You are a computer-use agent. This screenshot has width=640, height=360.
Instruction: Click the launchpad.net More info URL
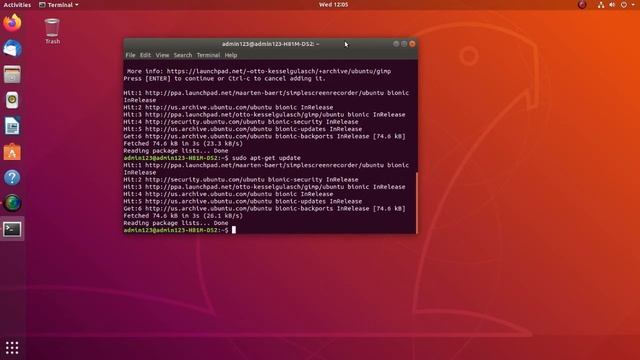279,71
